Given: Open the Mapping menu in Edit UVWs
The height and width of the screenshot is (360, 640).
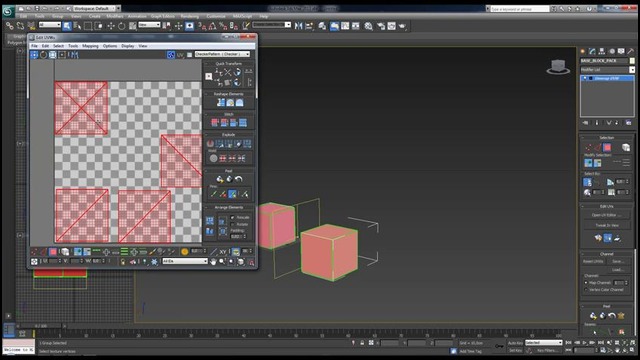Looking at the screenshot, I should (x=90, y=46).
